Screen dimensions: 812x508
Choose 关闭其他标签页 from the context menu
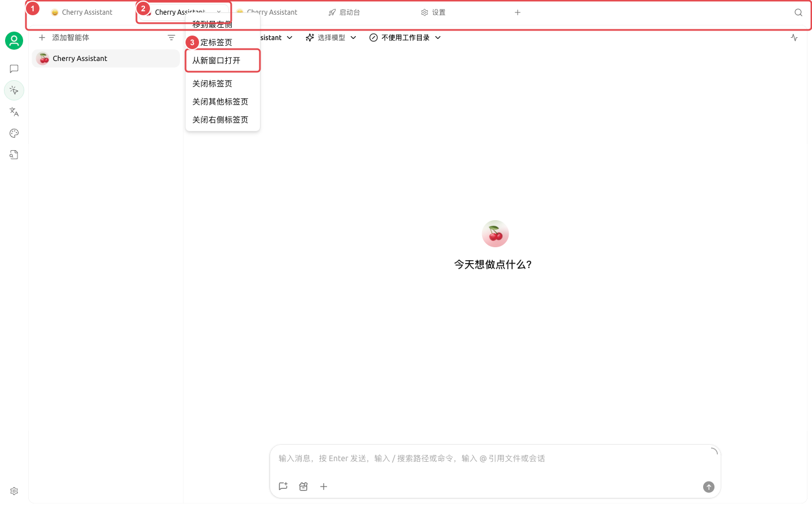pos(222,102)
